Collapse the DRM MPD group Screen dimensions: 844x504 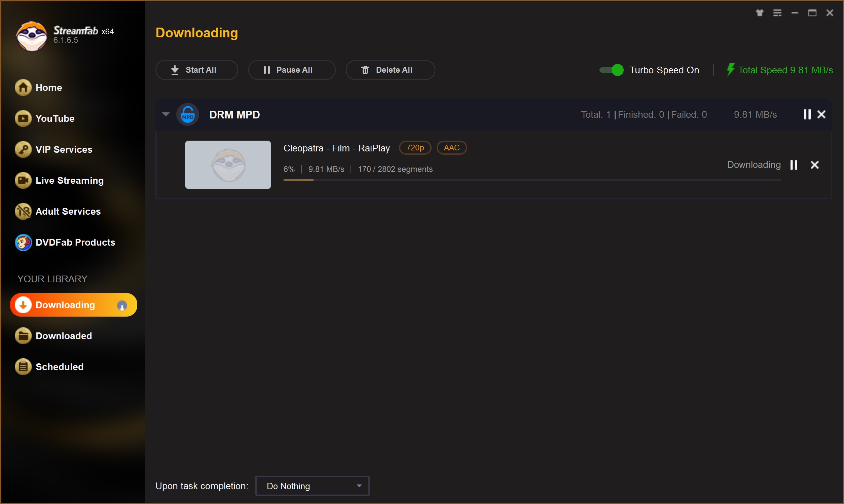[x=166, y=114]
